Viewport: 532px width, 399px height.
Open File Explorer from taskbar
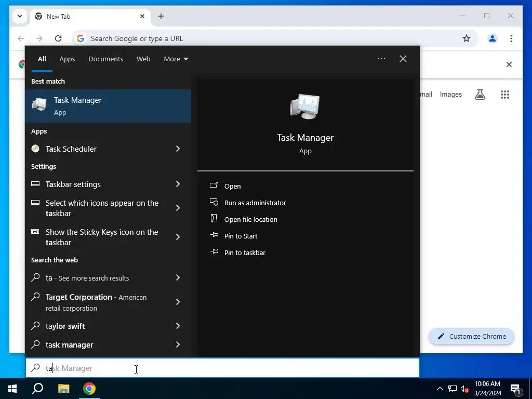click(x=63, y=389)
